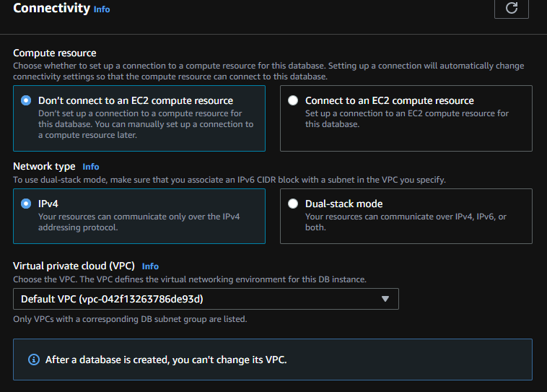Choose the IPv4 network type radio button

pyautogui.click(x=27, y=204)
